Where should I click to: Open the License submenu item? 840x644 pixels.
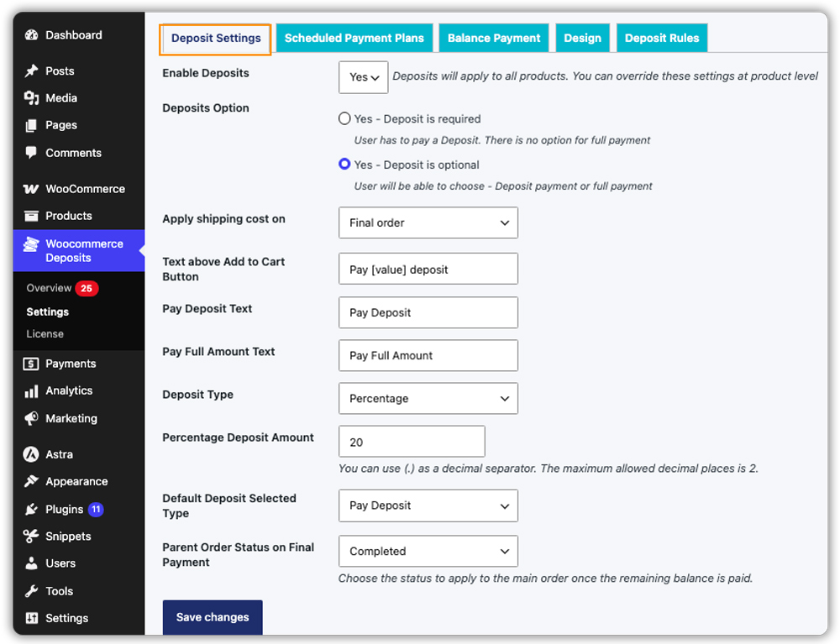pos(45,333)
